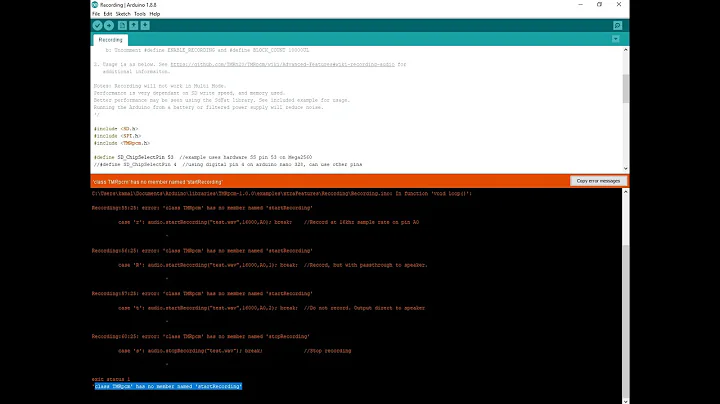Click the '#define SD_ChipSelectPin 53' line
The height and width of the screenshot is (404, 720).
(x=202, y=157)
